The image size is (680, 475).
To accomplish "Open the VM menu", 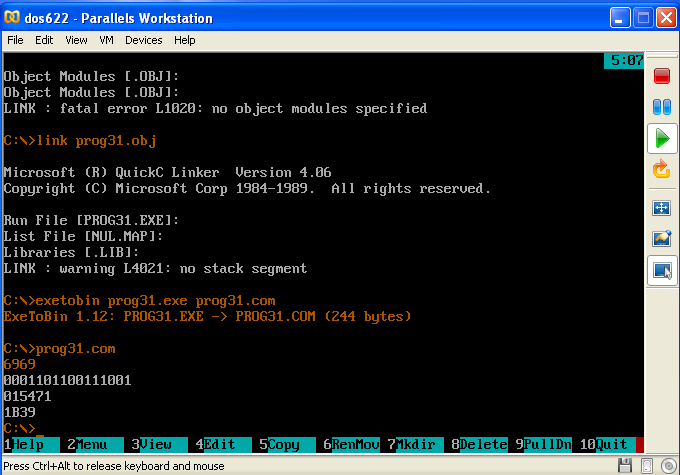I will [106, 40].
